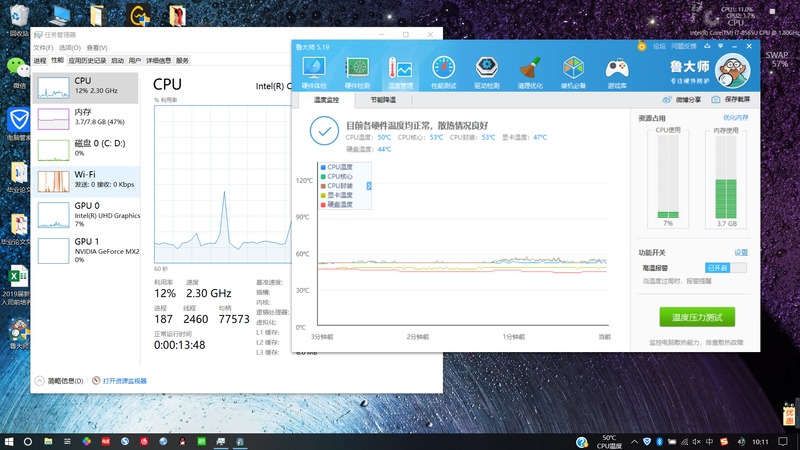Screen dimensions: 800x450
Task: Select the CPU performance item
Action: coord(86,88)
